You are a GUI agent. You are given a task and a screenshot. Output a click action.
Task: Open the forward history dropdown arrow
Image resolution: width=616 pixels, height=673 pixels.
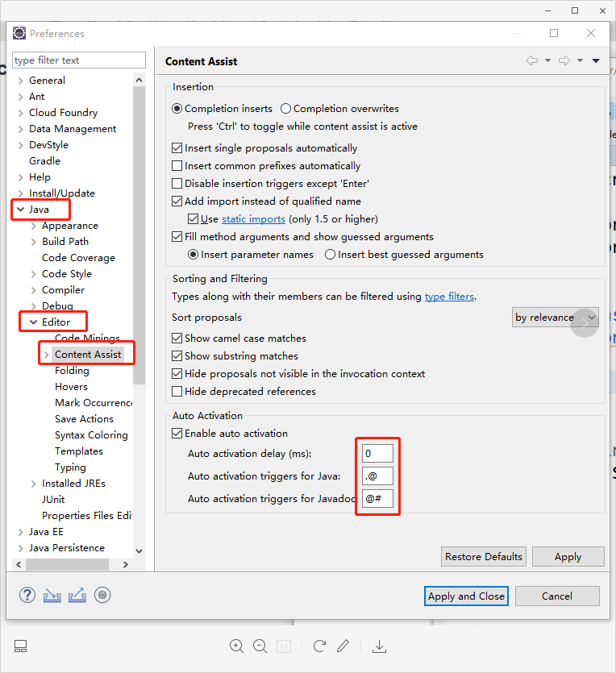580,60
